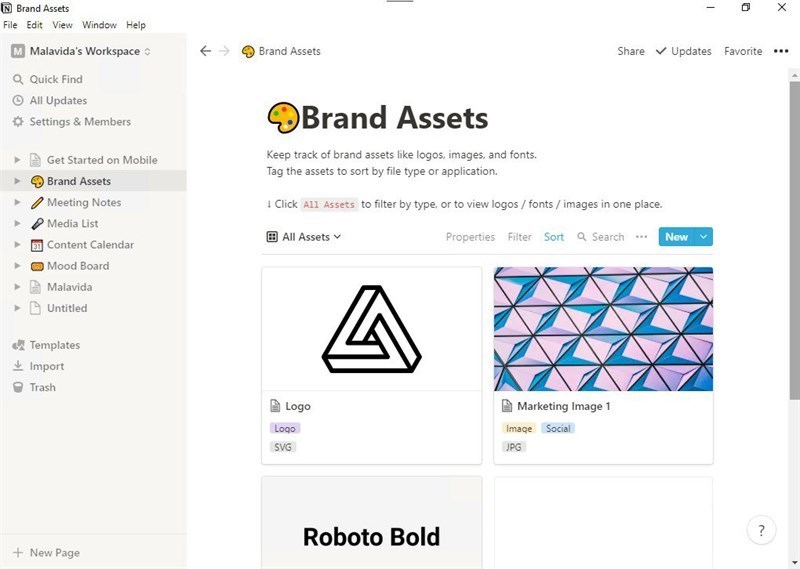The height and width of the screenshot is (569, 800).
Task: Open the All Assets view dropdown
Action: [x=304, y=237]
